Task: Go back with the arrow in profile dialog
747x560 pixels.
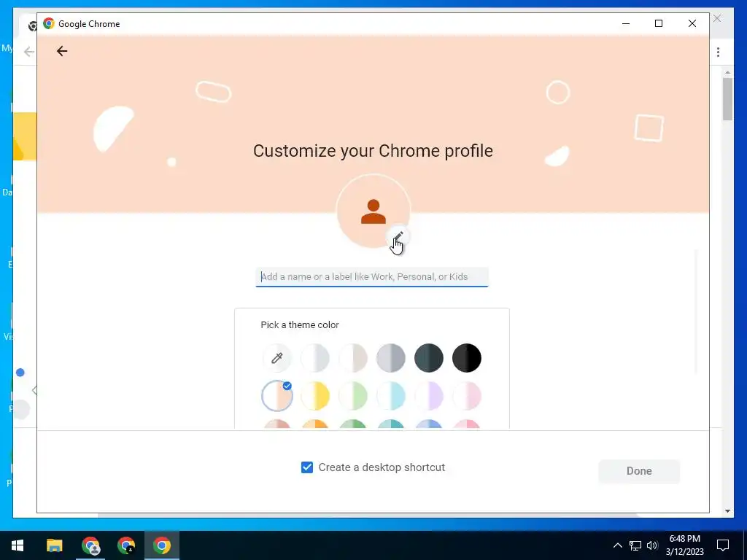Action: pos(62,51)
